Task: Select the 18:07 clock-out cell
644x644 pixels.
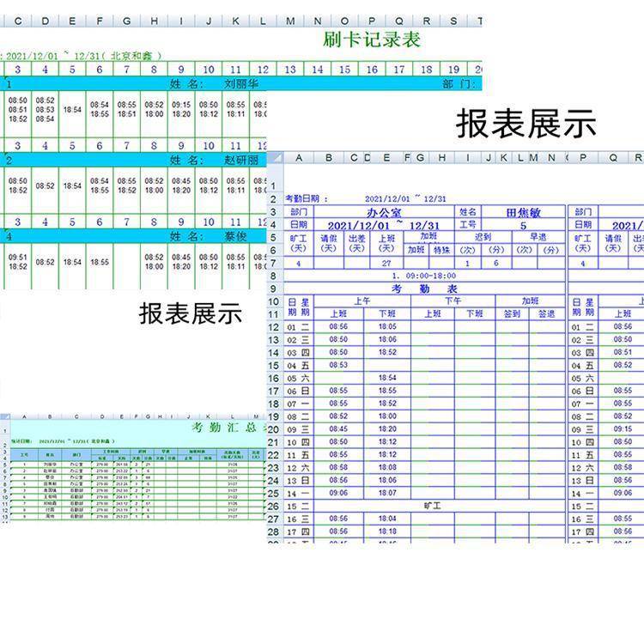Action: pyautogui.click(x=387, y=493)
